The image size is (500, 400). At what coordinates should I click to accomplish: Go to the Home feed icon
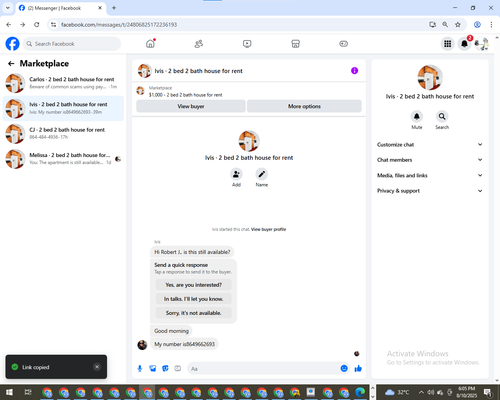150,44
